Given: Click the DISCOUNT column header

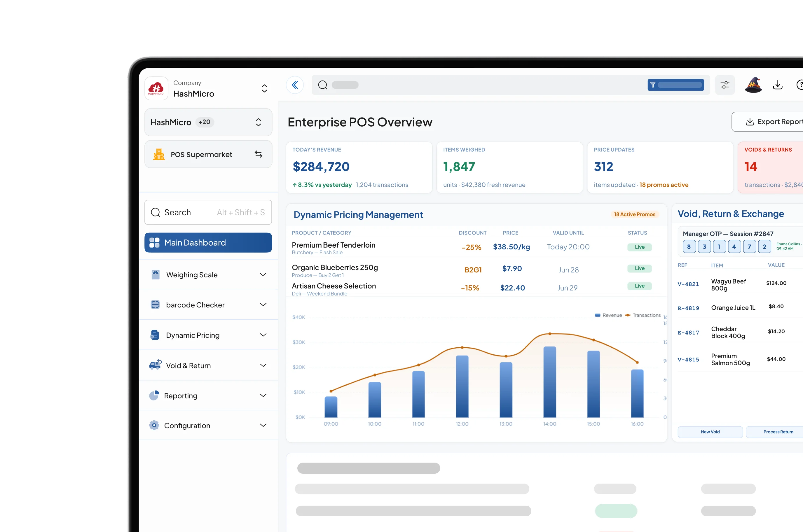Looking at the screenshot, I should (472, 233).
